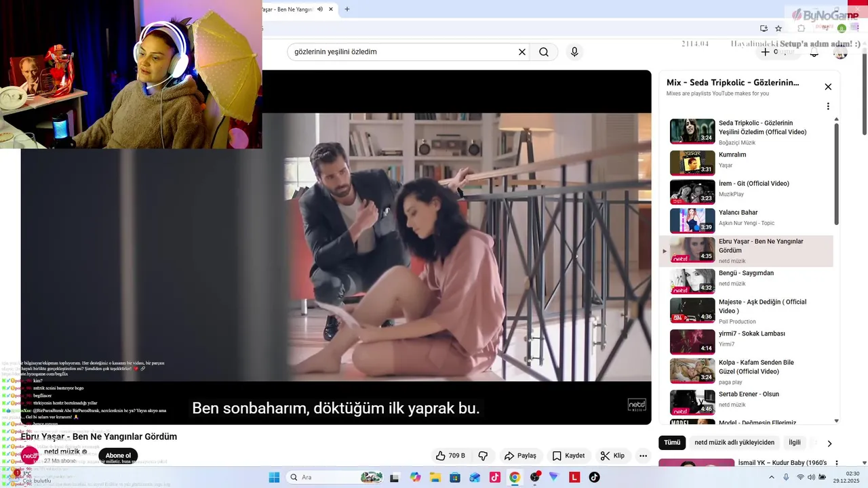Expand hidden system tray icons

[771, 477]
